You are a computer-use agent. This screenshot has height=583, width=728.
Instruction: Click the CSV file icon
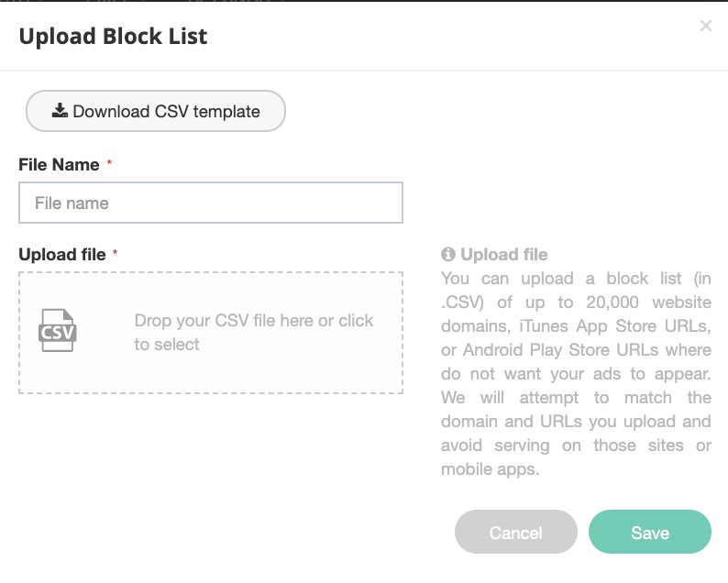coord(58,331)
